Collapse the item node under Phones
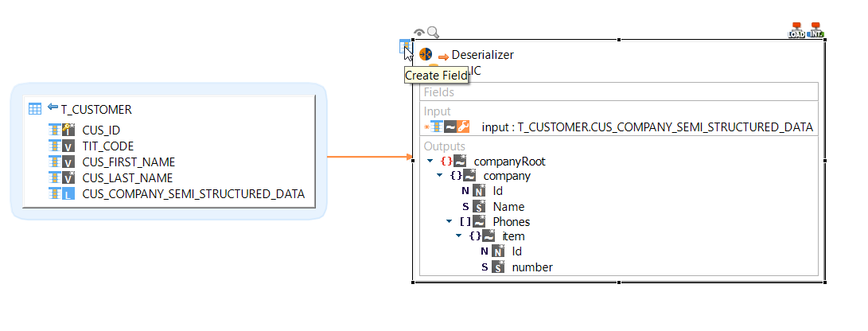Image resolution: width=868 pixels, height=331 pixels. pos(458,236)
